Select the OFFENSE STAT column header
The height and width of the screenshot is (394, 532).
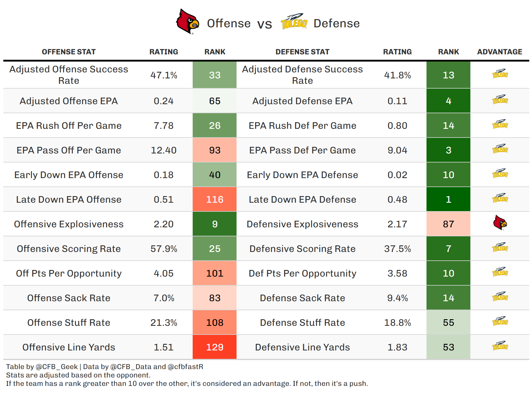pyautogui.click(x=69, y=52)
